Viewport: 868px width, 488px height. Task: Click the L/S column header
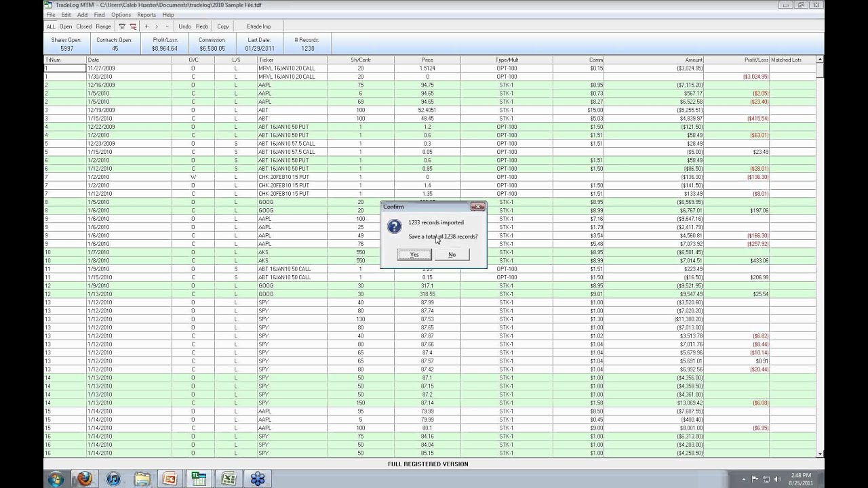coord(236,60)
